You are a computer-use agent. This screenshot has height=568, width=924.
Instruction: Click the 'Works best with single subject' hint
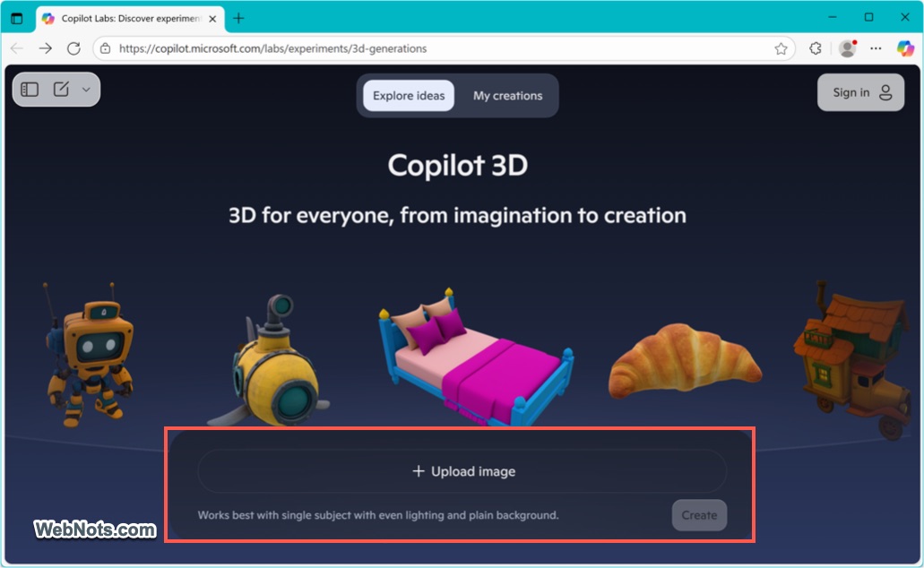377,515
